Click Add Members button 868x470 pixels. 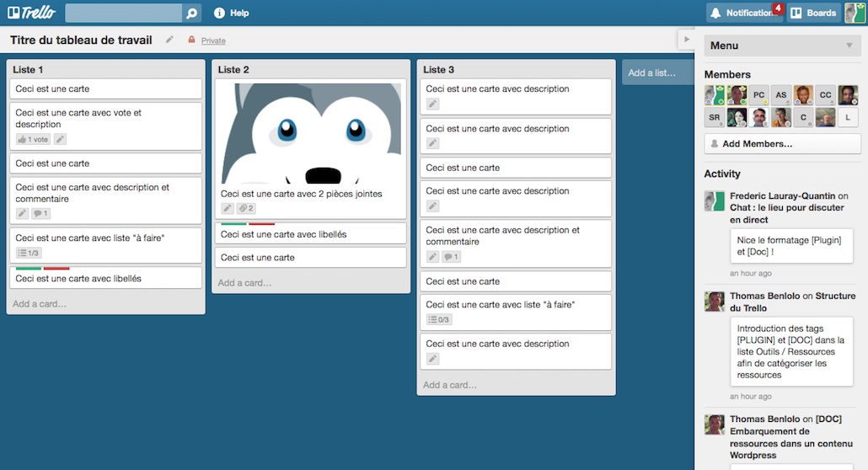pyautogui.click(x=782, y=144)
